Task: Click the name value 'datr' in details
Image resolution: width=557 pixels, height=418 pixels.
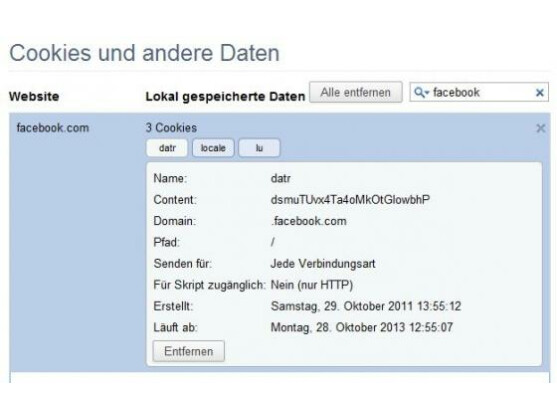Action: point(281,178)
